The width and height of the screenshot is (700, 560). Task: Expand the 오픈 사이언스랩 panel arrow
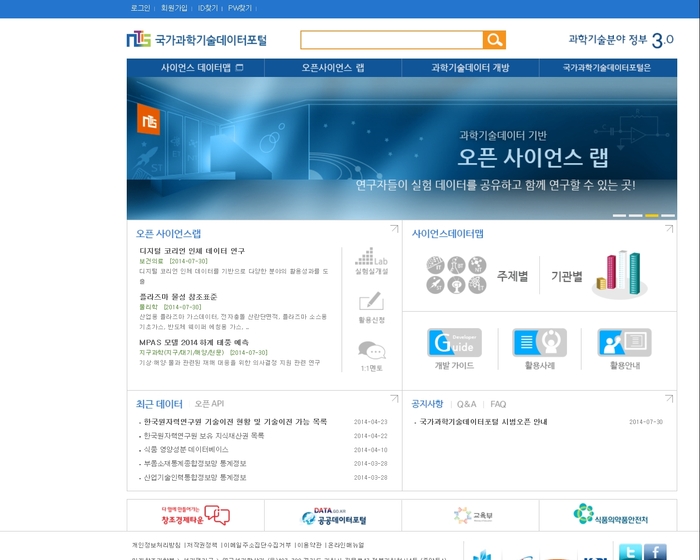coord(393,229)
